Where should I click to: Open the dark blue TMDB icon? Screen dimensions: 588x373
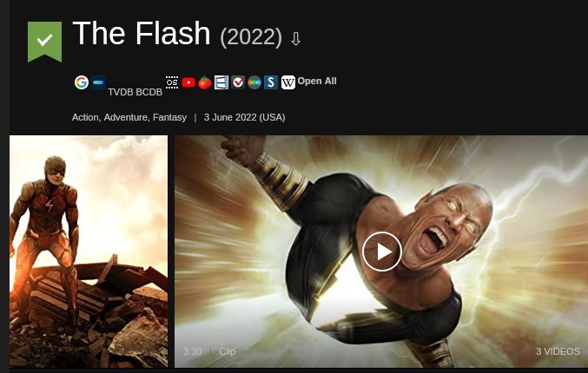click(98, 82)
